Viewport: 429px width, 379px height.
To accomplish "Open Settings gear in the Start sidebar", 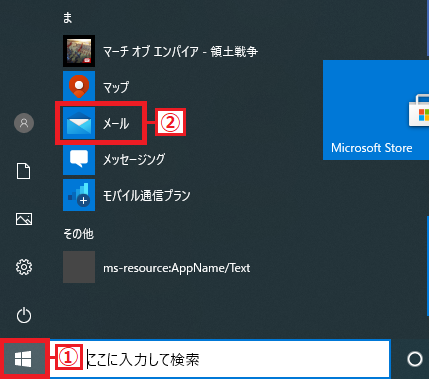I will point(24,267).
